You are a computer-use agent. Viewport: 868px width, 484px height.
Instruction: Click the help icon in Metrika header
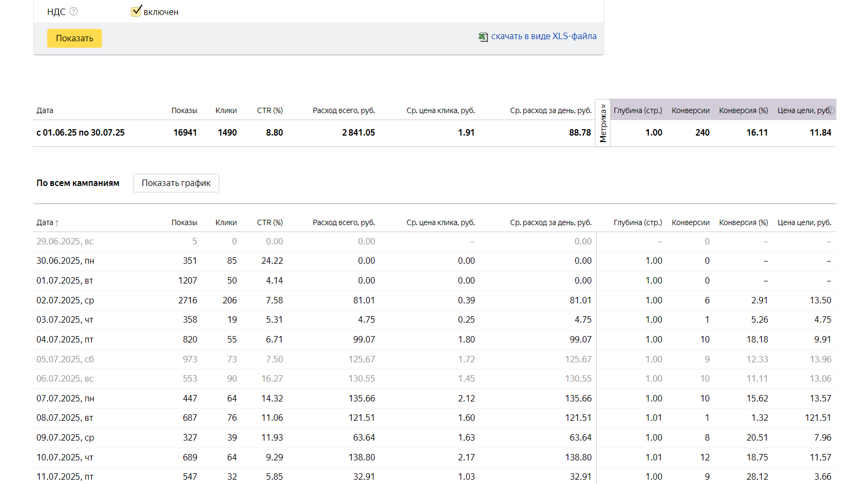coord(830,110)
